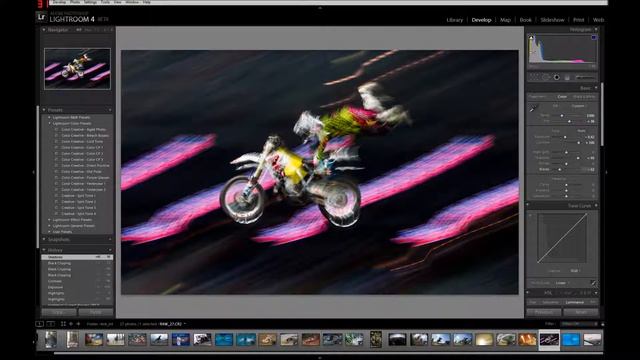The image size is (640, 360).
Task: Click the tone curve target adjustment icon
Action: tap(530, 216)
